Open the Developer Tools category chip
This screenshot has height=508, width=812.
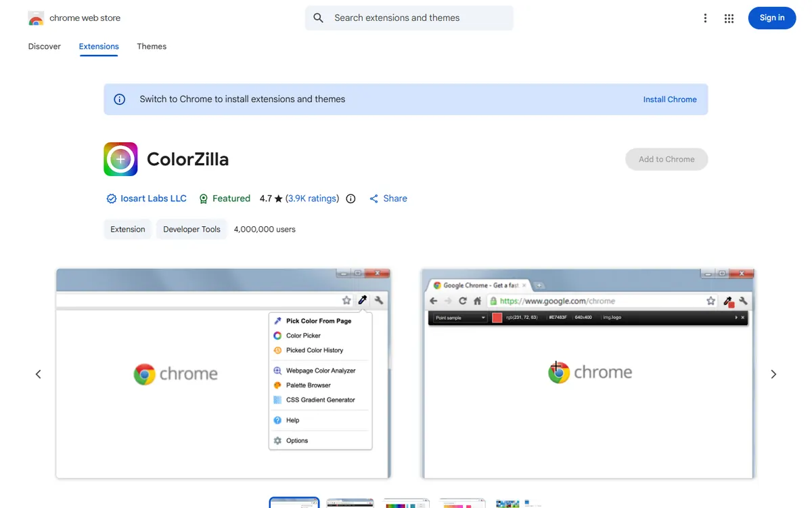pos(191,229)
